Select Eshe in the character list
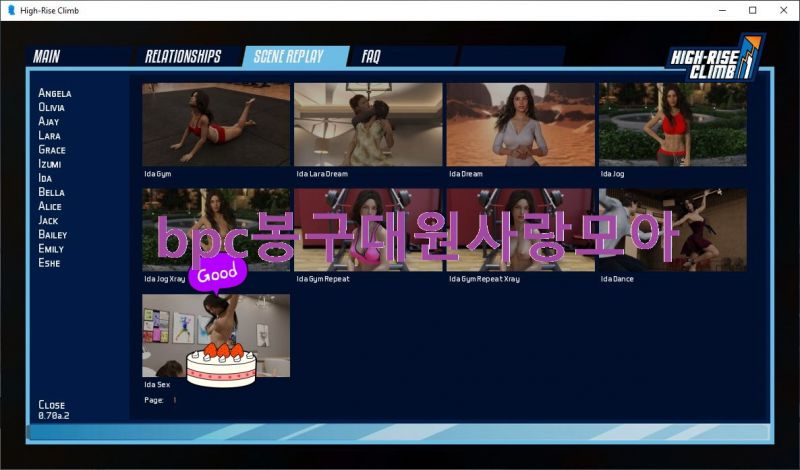The height and width of the screenshot is (470, 800). tap(49, 263)
